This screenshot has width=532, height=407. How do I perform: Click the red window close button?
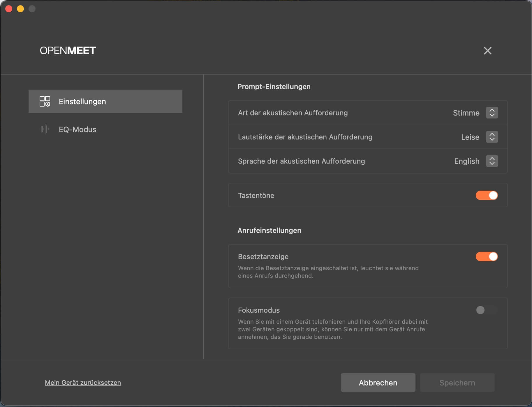(x=9, y=9)
